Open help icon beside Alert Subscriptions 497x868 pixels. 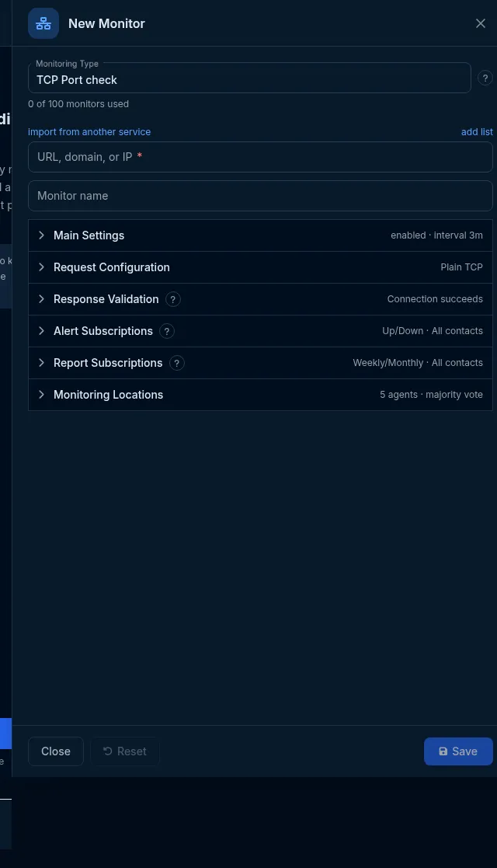167,331
